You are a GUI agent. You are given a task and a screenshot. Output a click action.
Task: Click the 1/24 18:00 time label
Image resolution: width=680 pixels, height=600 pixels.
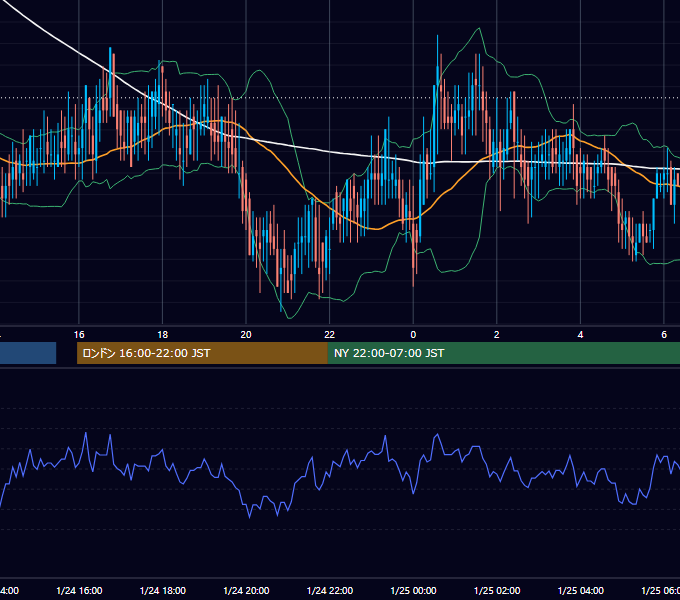[163, 591]
